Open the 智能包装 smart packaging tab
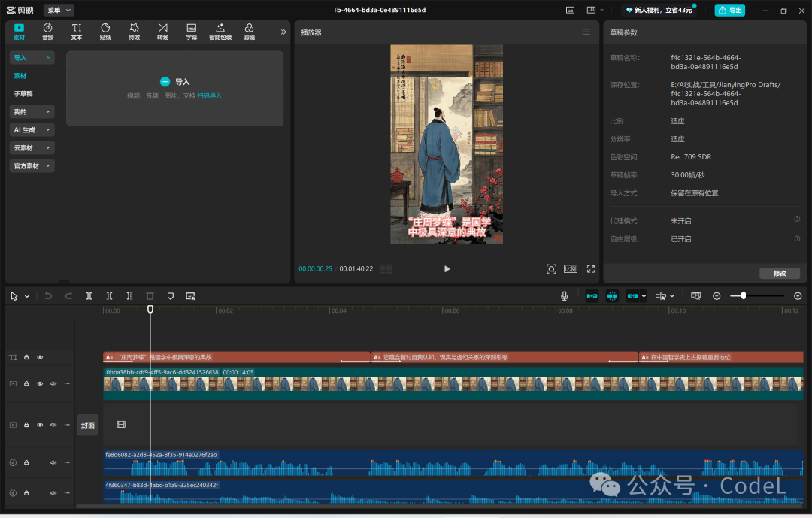 (220, 32)
